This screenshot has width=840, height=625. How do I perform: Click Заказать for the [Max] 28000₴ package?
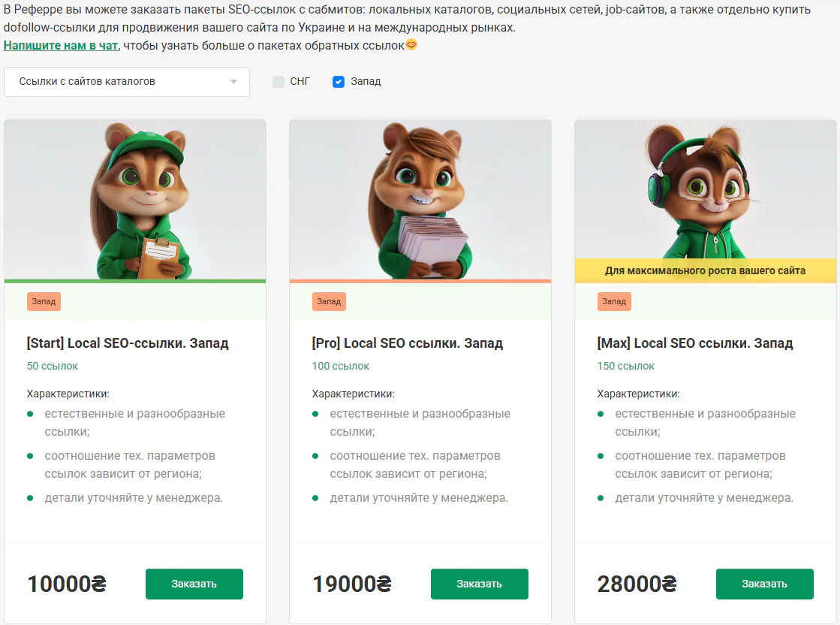(764, 584)
